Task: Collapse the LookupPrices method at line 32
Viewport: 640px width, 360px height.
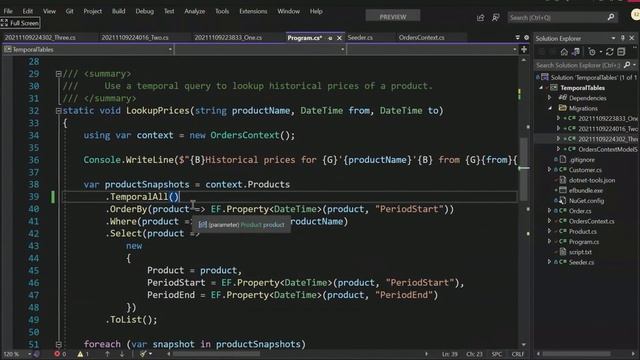Action: pos(58,111)
